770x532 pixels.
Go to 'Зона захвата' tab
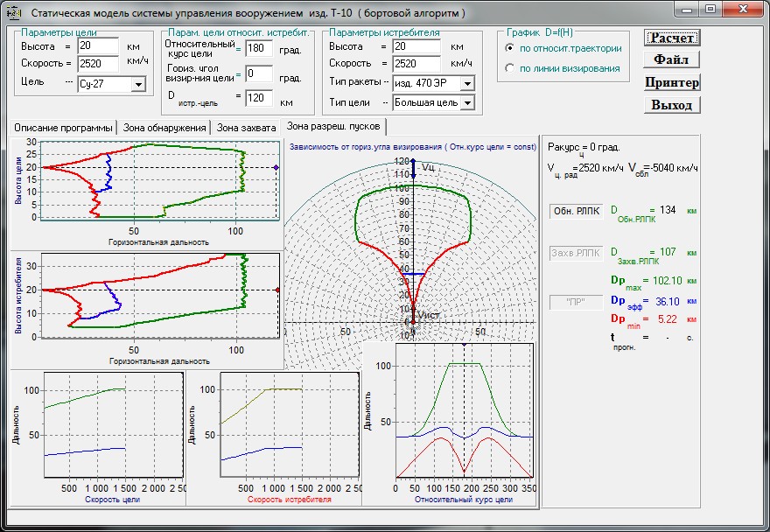pyautogui.click(x=246, y=128)
